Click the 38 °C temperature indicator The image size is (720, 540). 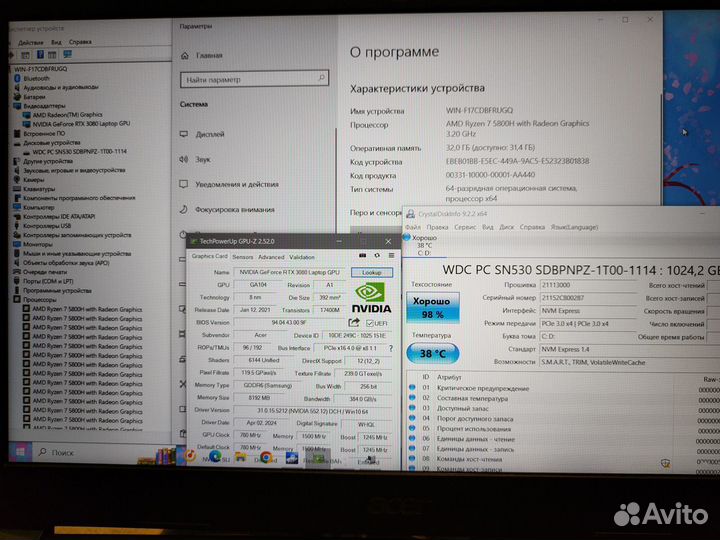pyautogui.click(x=432, y=353)
